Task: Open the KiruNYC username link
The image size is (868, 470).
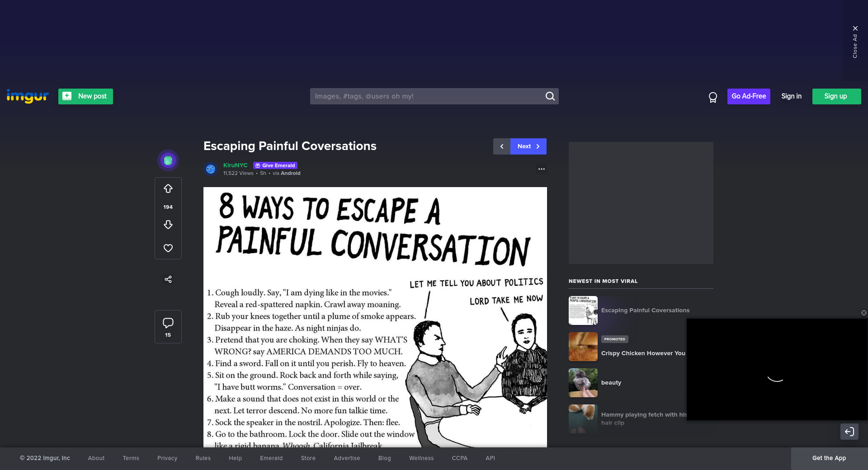Action: point(236,165)
